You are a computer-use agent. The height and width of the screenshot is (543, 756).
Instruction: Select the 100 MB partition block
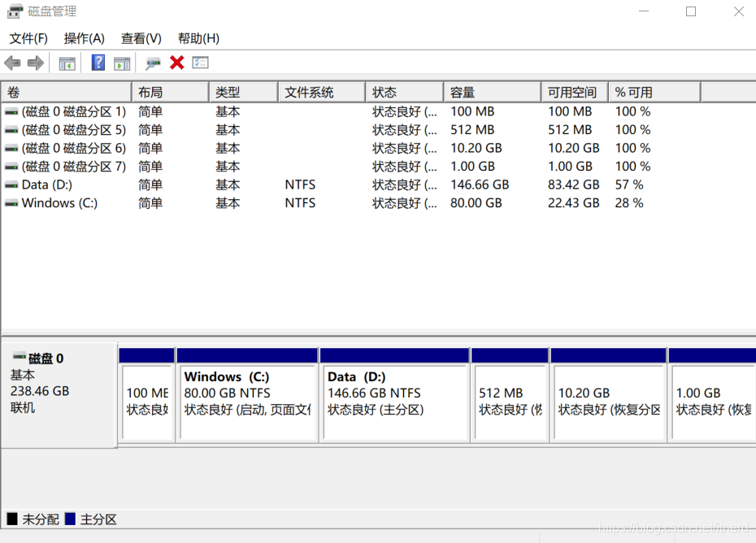coord(146,395)
